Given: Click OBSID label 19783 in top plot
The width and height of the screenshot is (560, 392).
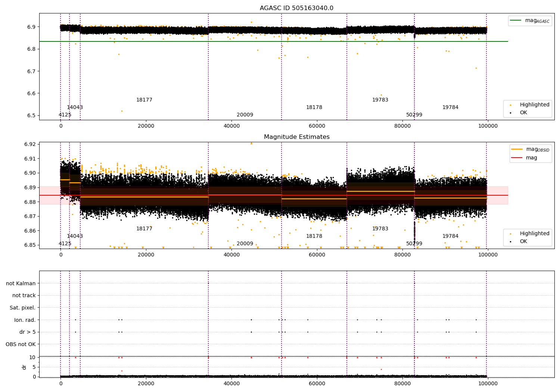Looking at the screenshot, I should click(x=380, y=100).
